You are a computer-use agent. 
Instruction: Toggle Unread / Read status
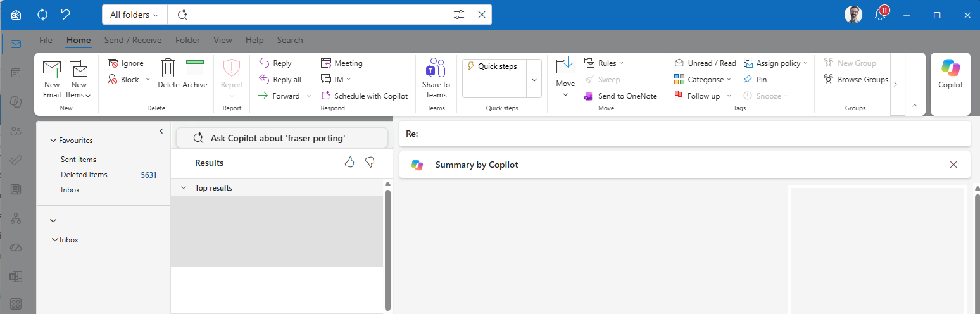(x=705, y=63)
